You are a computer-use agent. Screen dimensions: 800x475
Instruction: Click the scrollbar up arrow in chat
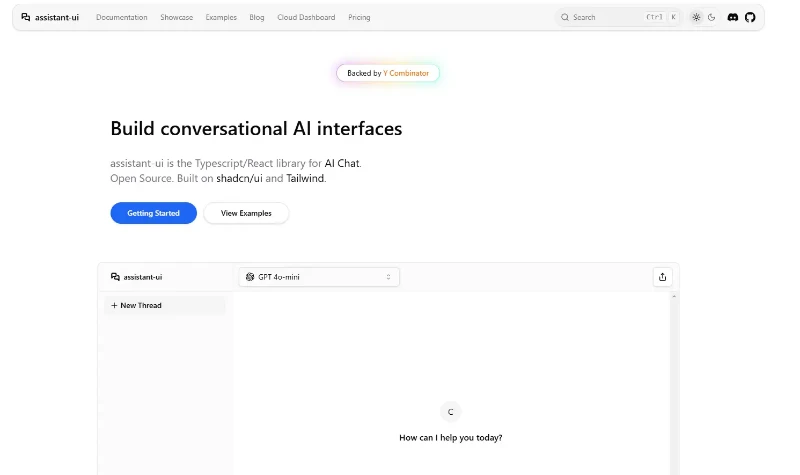pyautogui.click(x=674, y=296)
